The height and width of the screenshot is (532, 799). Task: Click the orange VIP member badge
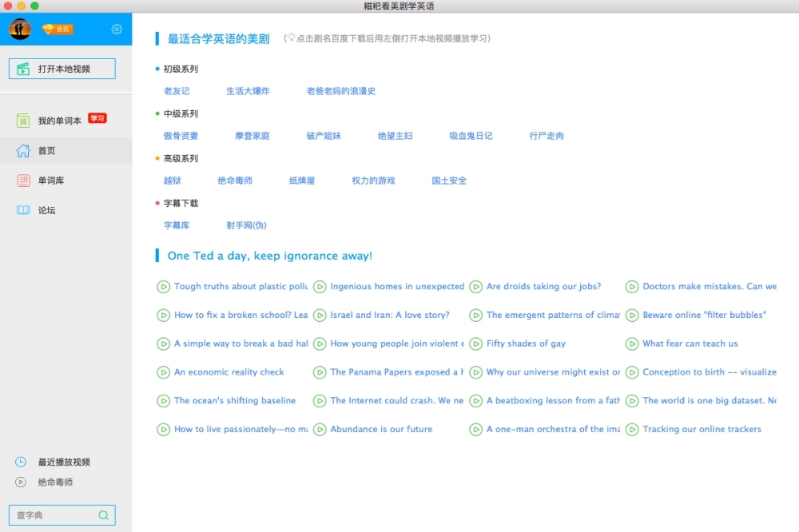click(58, 30)
